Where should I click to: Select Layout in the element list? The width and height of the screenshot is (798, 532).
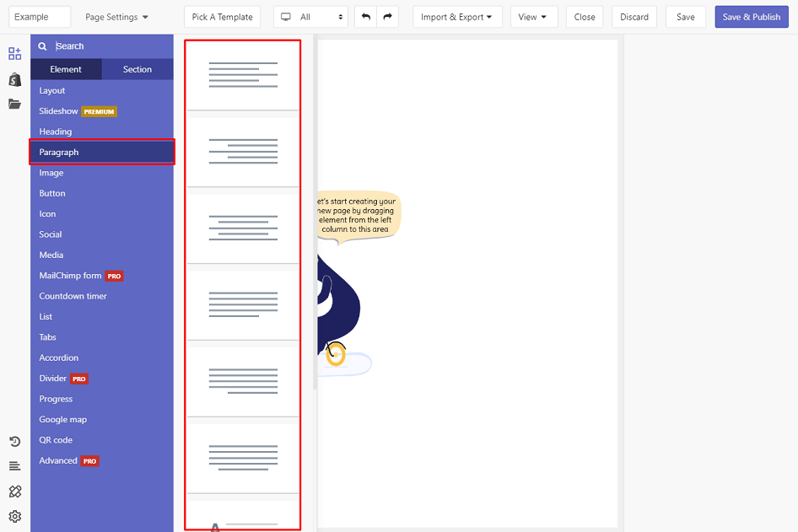pyautogui.click(x=102, y=90)
